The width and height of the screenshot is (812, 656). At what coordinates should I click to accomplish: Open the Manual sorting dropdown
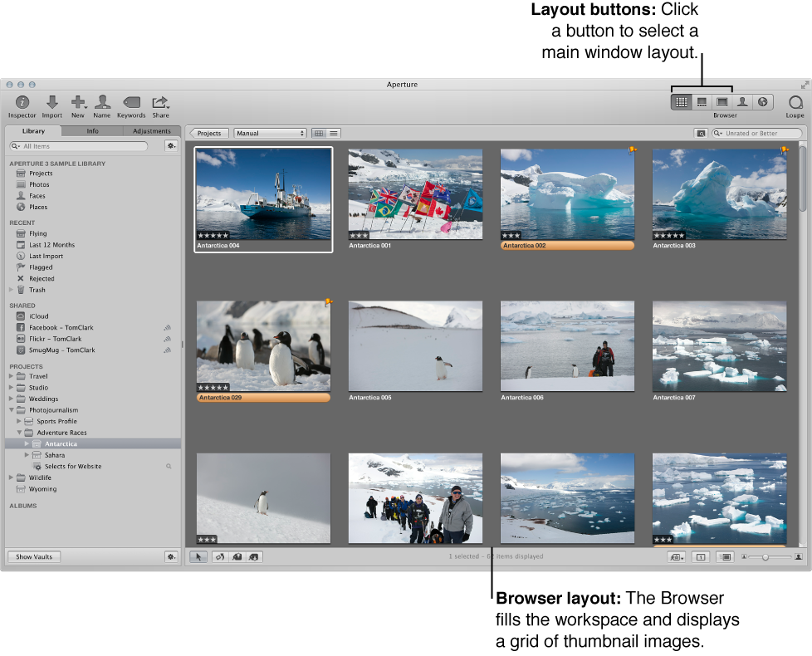[x=270, y=133]
